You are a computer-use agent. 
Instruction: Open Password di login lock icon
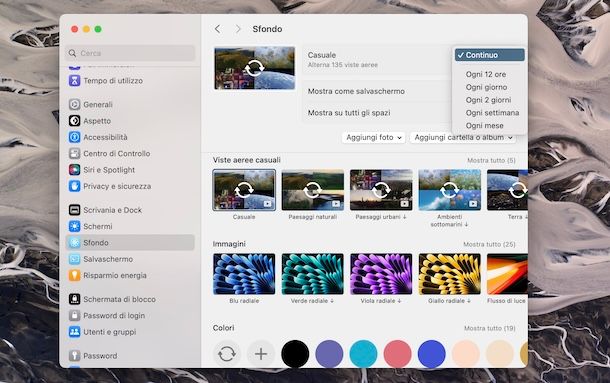click(74, 315)
